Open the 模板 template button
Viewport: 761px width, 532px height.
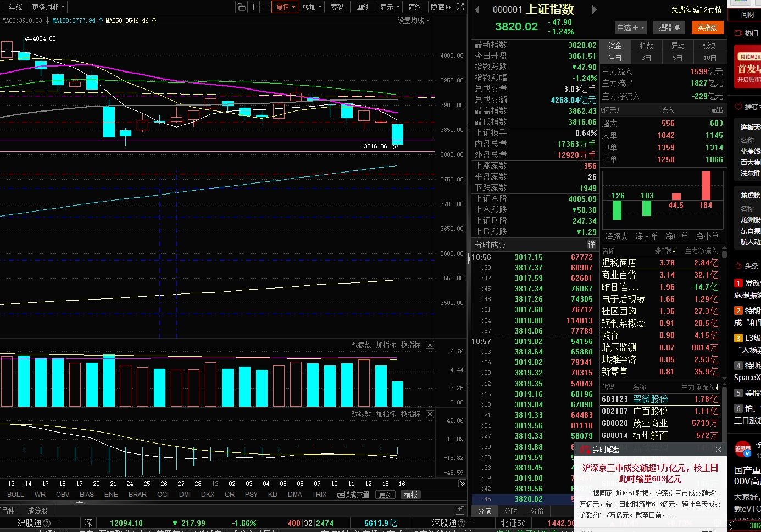coord(411,495)
